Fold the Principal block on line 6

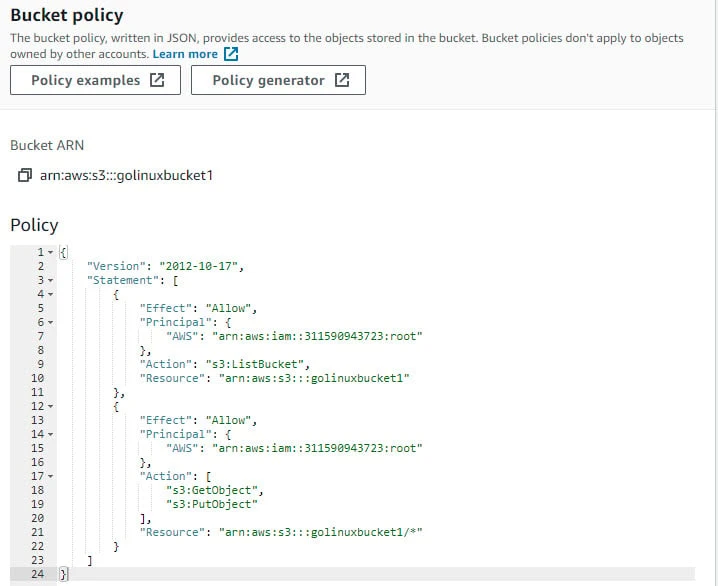pos(51,322)
